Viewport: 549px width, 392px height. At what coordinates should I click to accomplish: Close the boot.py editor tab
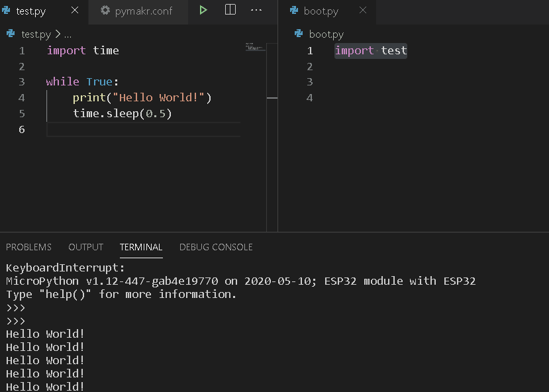click(x=362, y=11)
